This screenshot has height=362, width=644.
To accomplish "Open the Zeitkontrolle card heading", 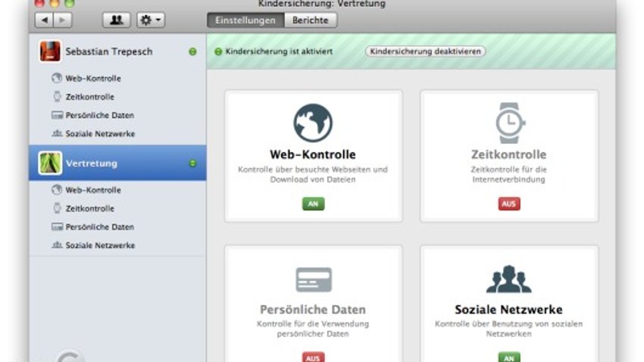I will 509,154.
